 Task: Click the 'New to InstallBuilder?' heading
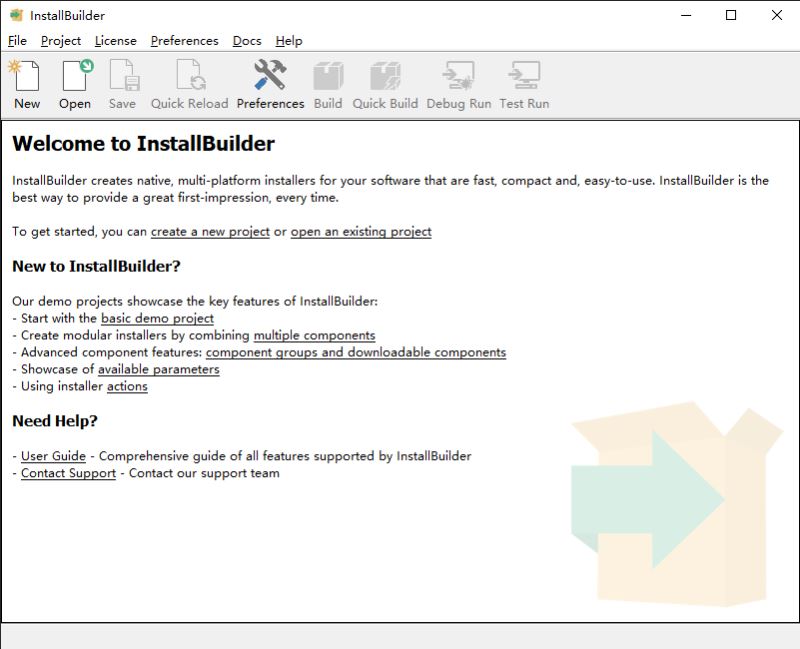tap(96, 266)
